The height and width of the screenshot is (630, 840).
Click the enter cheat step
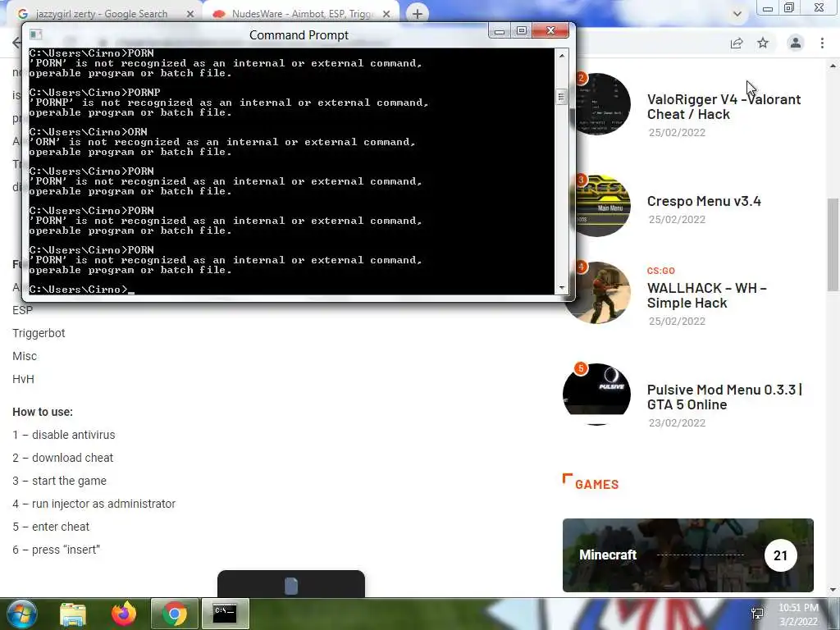click(x=51, y=527)
